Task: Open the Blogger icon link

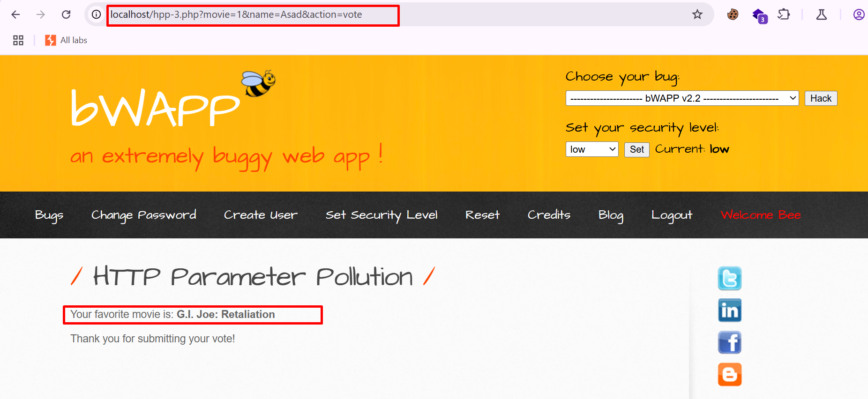Action: [729, 374]
